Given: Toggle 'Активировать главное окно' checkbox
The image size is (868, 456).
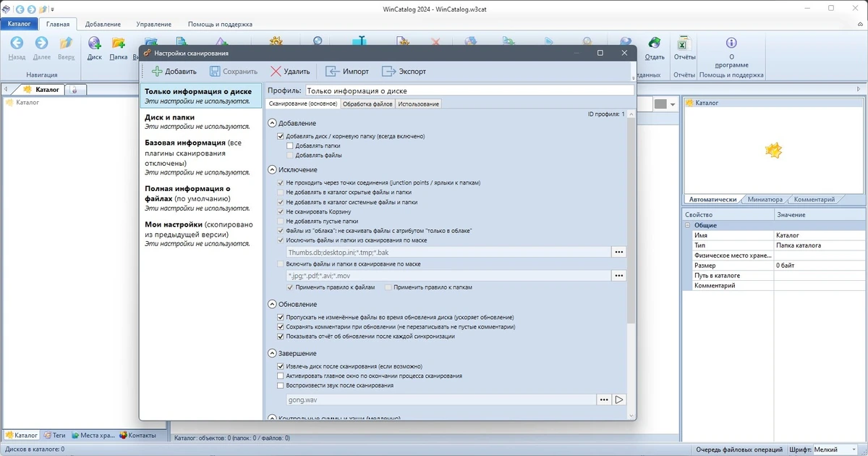Looking at the screenshot, I should click(x=281, y=376).
